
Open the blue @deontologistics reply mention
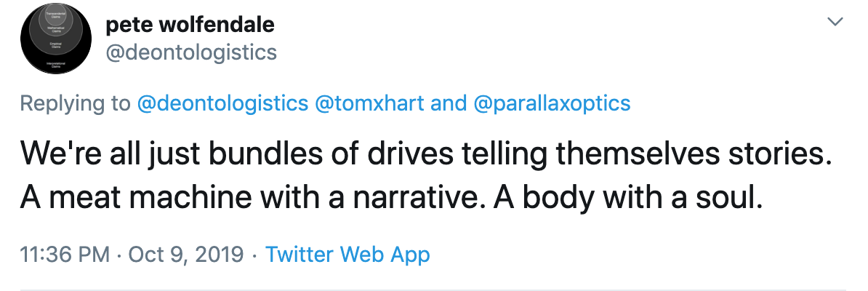[223, 103]
